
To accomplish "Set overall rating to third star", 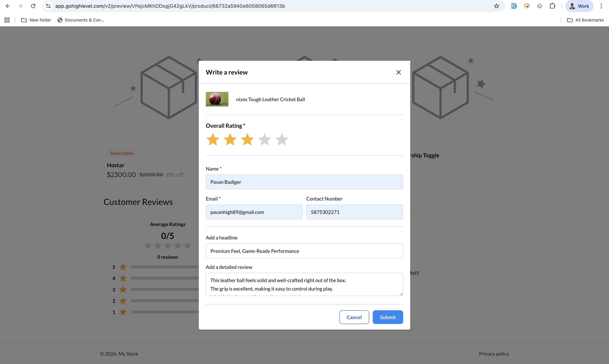I will coord(247,140).
